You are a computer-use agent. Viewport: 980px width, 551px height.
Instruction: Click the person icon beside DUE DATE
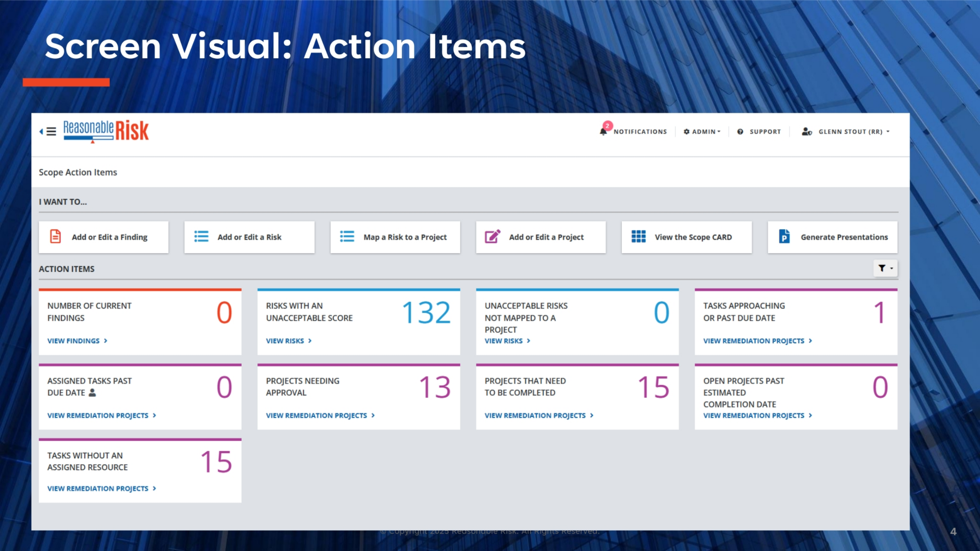92,393
